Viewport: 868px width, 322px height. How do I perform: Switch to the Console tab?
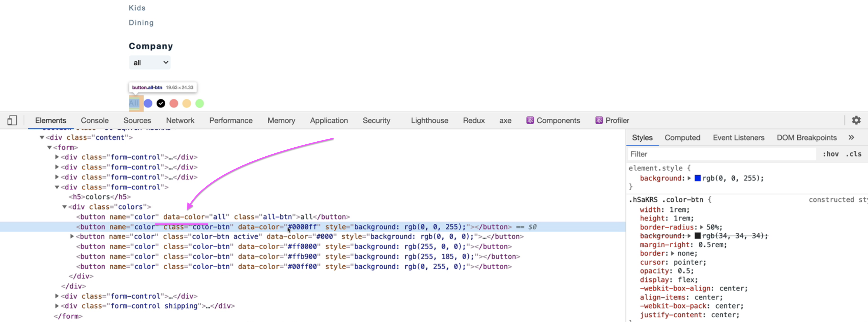(94, 120)
